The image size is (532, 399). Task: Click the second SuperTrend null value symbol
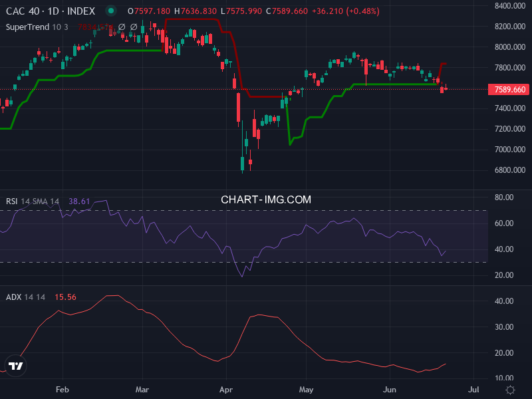134,27
